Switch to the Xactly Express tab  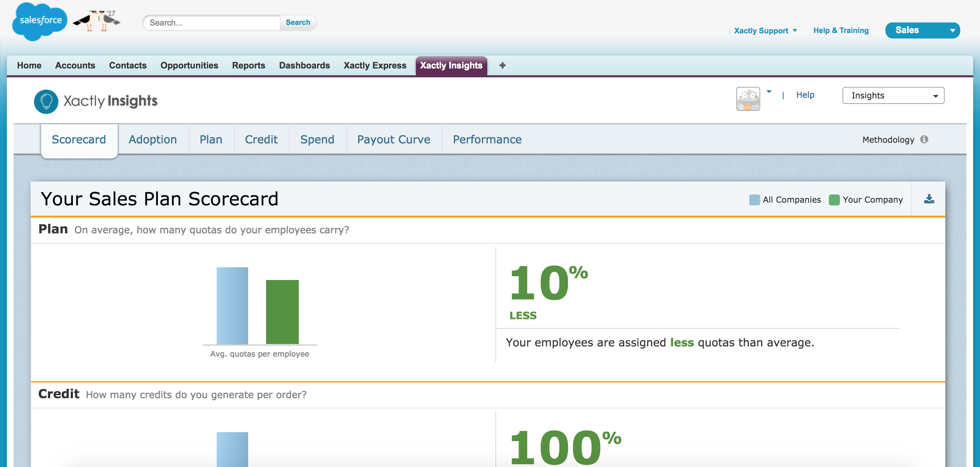click(375, 65)
